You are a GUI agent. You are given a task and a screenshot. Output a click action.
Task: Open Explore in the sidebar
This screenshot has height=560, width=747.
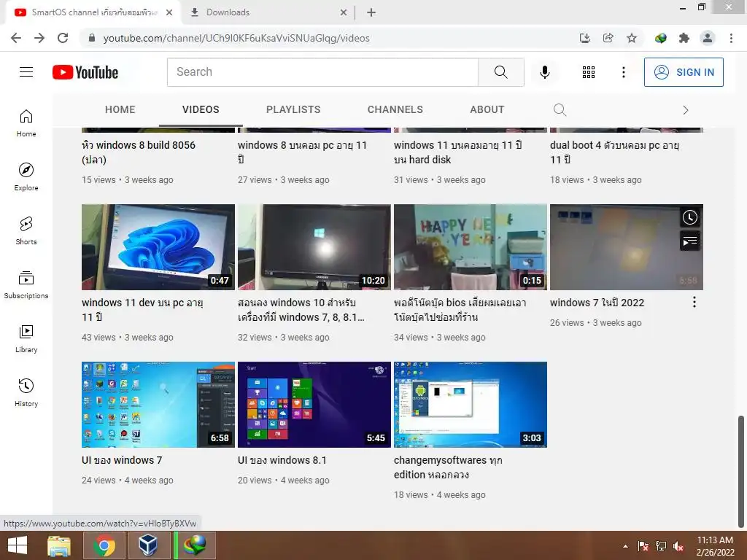26,176
